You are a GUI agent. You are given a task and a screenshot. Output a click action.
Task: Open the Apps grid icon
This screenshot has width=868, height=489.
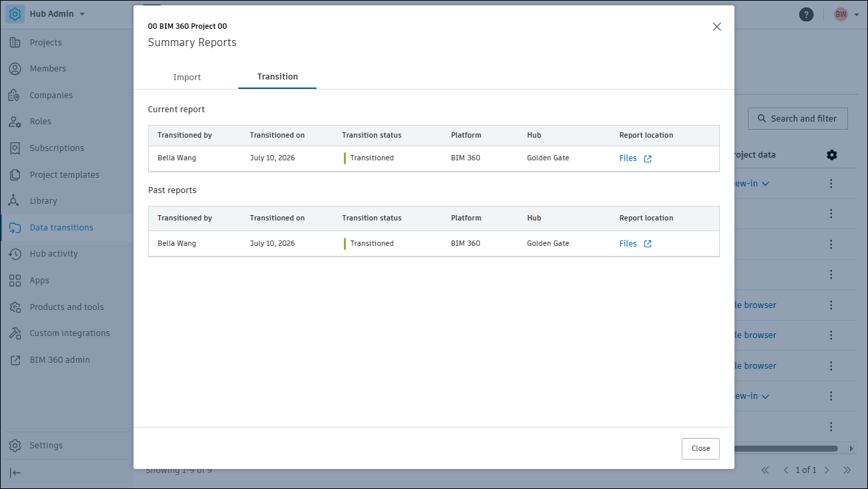[x=15, y=281]
